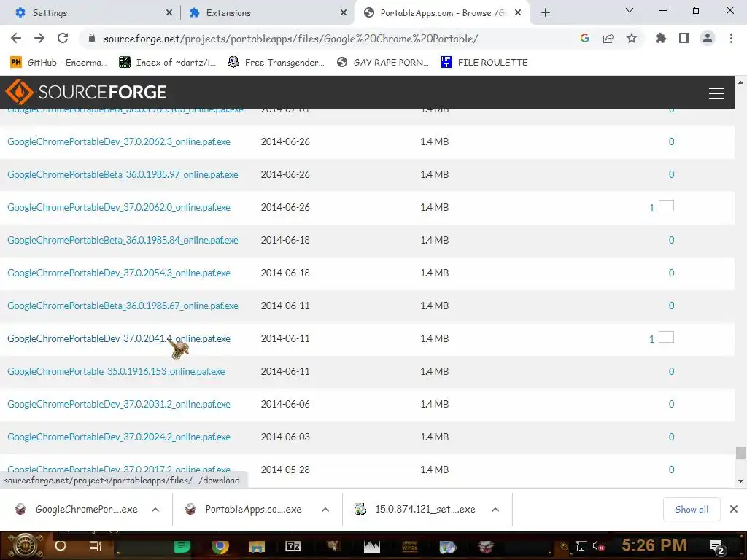Open notification center with 2 alerts
Image resolution: width=747 pixels, height=560 pixels.
pos(717,547)
